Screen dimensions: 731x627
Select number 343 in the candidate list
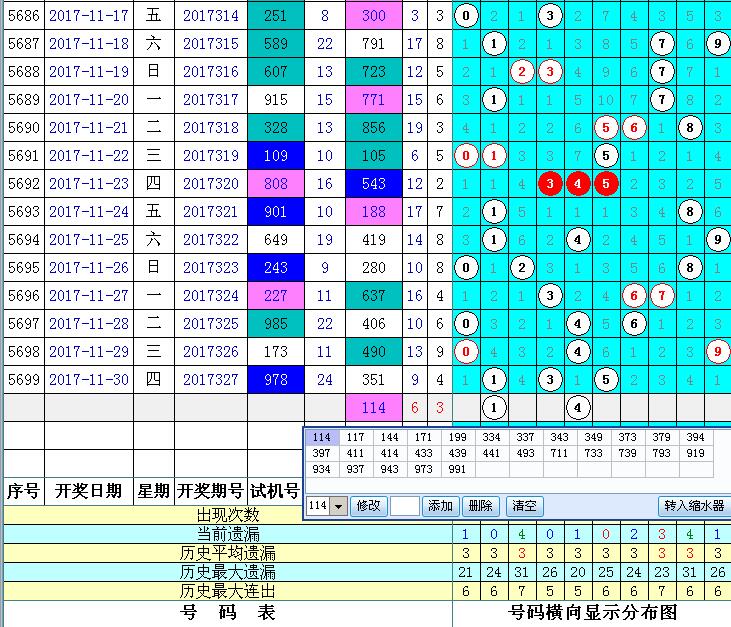tap(560, 437)
